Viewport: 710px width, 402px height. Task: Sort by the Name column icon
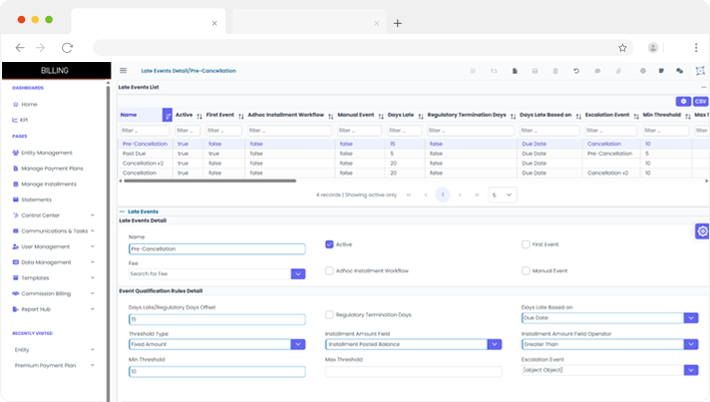167,115
